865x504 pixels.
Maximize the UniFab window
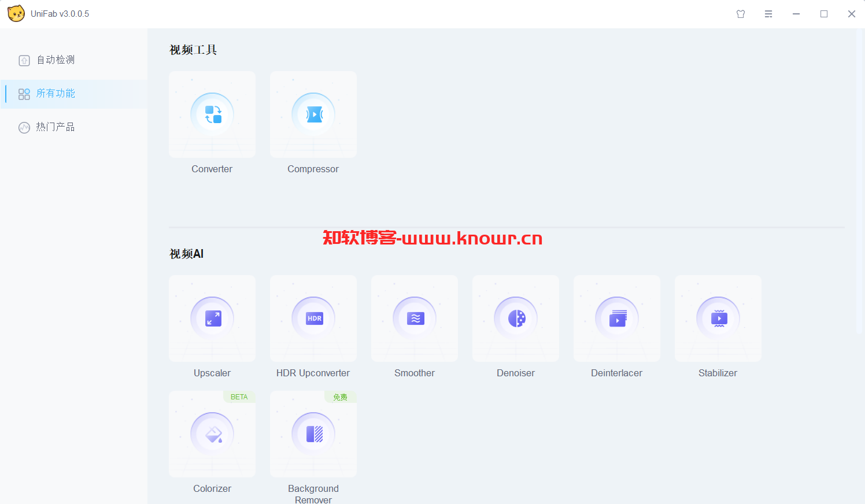pos(824,14)
